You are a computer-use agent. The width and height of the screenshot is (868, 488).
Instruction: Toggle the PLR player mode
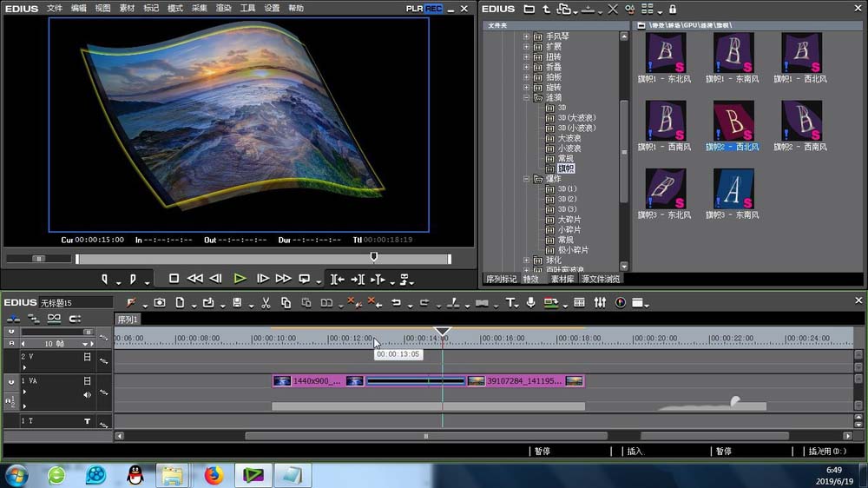pyautogui.click(x=414, y=9)
